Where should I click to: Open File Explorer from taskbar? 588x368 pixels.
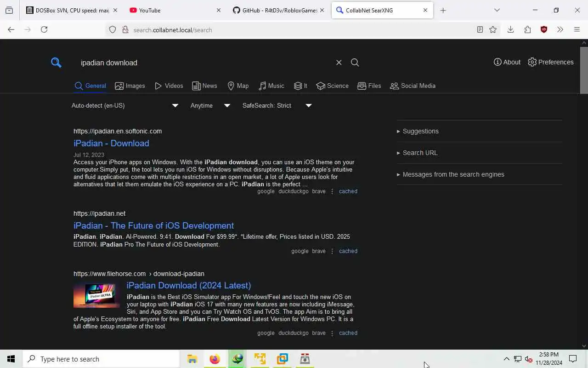[x=192, y=359]
